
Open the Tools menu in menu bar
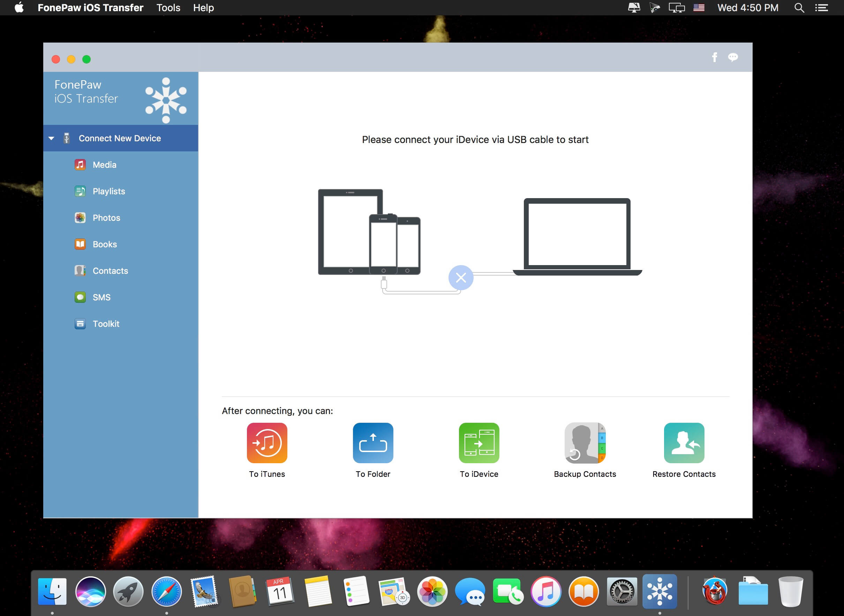(168, 8)
